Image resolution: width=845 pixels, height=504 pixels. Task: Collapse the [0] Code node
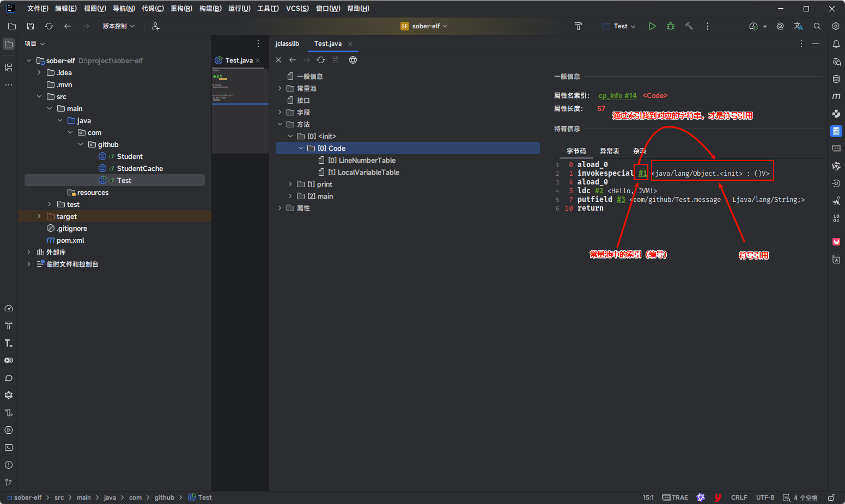(x=301, y=149)
